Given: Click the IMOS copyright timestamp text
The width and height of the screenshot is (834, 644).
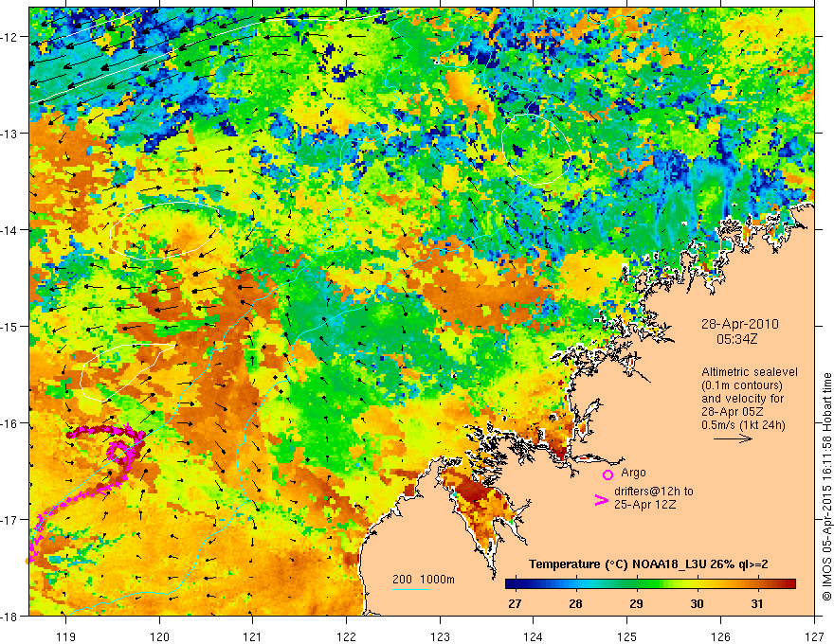Looking at the screenshot, I should click(826, 487).
